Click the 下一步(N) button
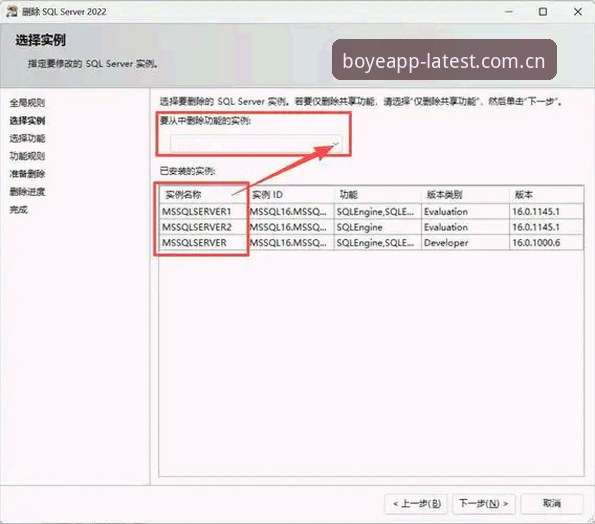The width and height of the screenshot is (595, 524). tap(483, 504)
